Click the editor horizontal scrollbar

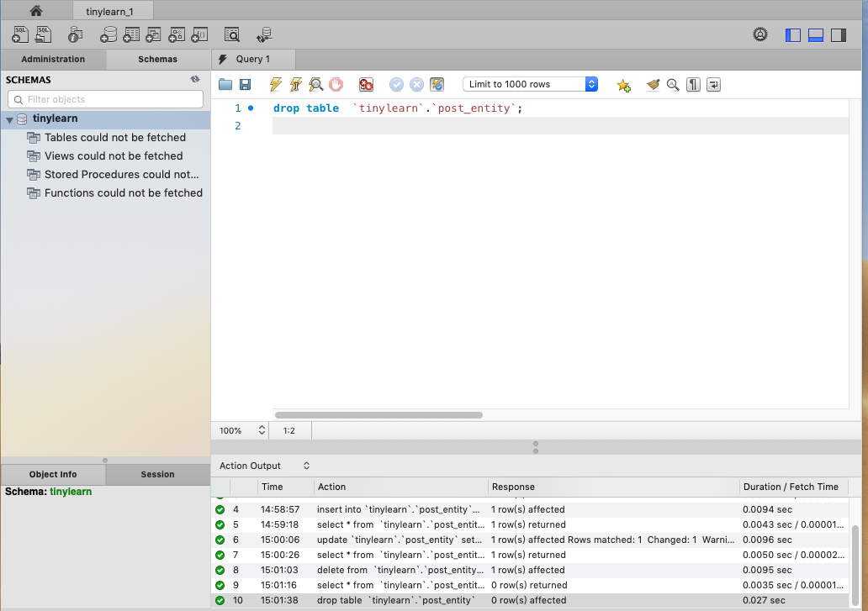pos(378,414)
